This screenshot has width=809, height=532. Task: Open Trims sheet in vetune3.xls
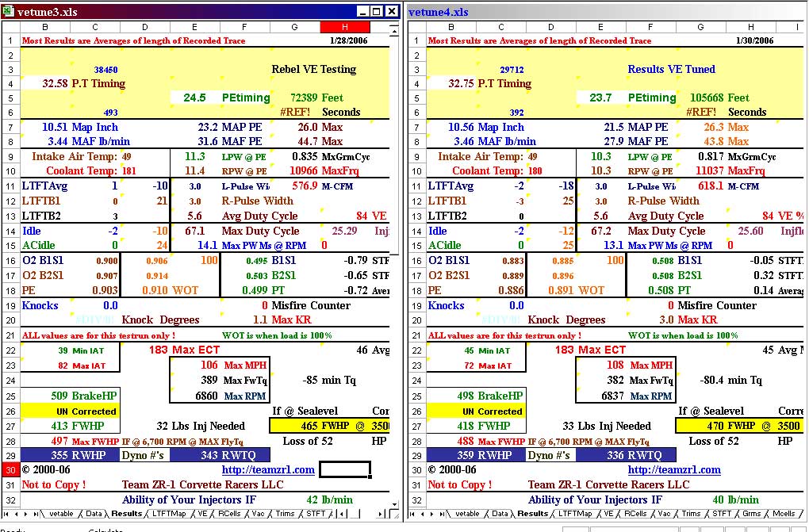[285, 514]
